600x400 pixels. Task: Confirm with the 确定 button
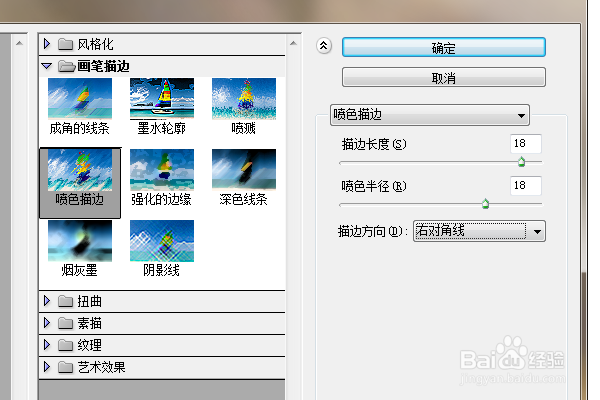(444, 47)
